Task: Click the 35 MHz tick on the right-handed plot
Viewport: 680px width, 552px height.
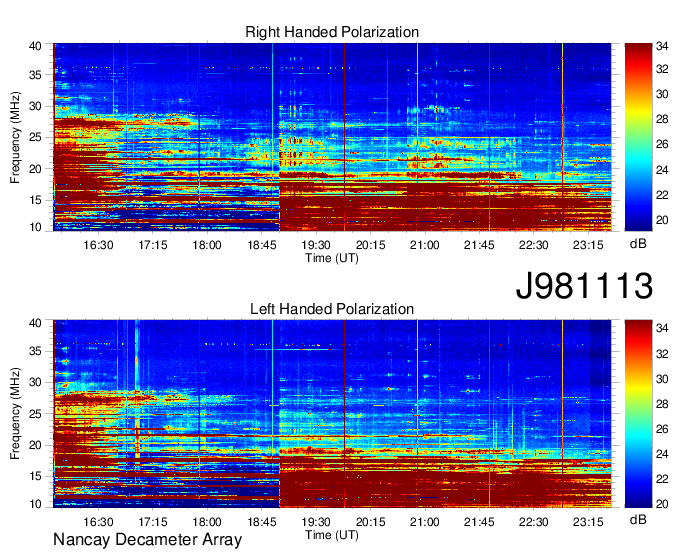Action: [x=35, y=75]
